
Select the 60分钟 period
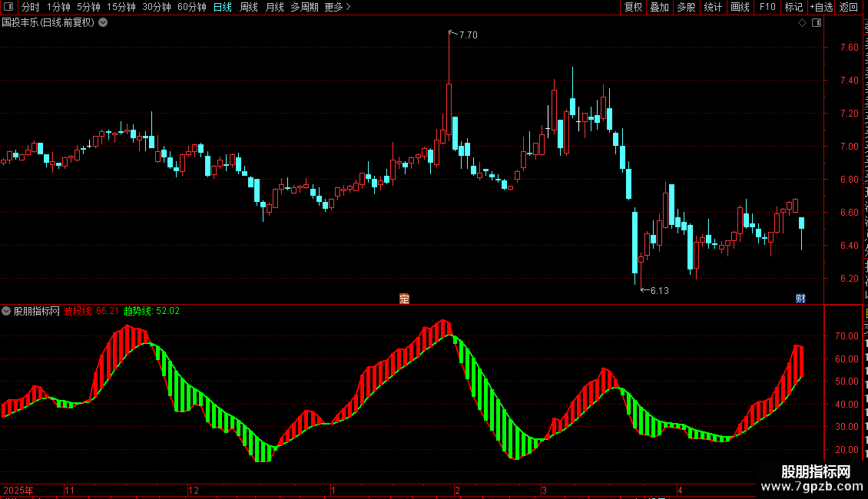tap(192, 7)
